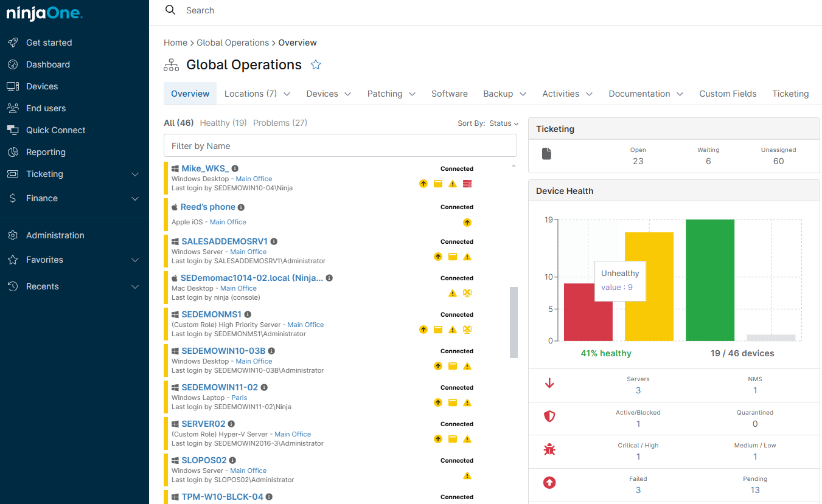Viewport: 822px width, 504px height.
Task: Open the Backup dropdown
Action: [504, 94]
